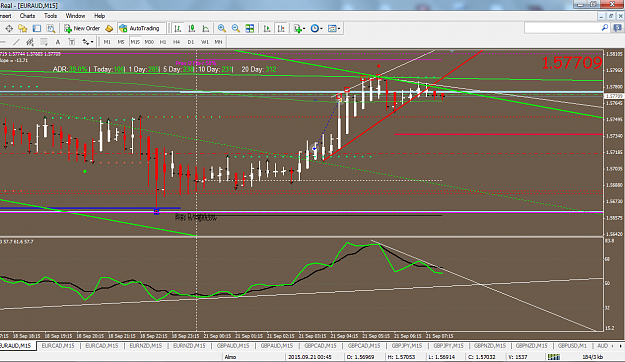Screen dimensions: 625x362
Task: Open the Insert menu
Action: pos(6,16)
